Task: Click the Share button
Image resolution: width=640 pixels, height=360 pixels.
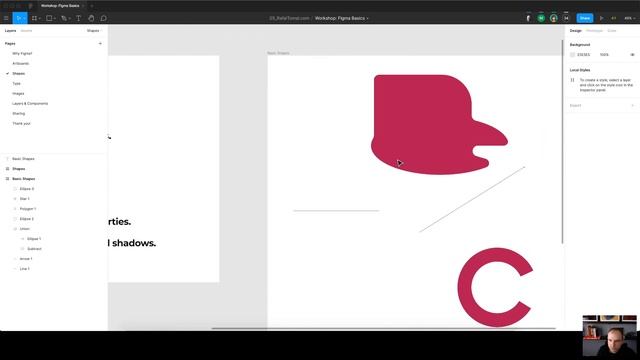Action: (584, 18)
